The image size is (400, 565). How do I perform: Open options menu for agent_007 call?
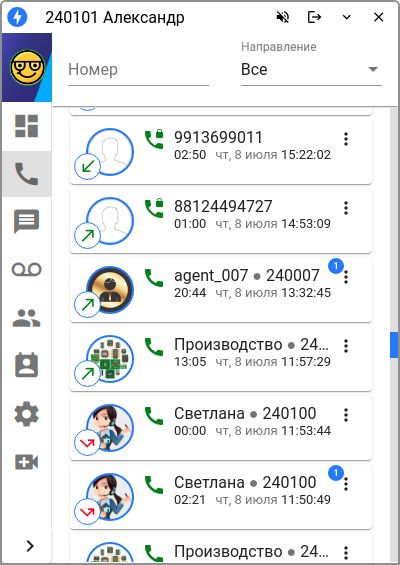tap(346, 277)
